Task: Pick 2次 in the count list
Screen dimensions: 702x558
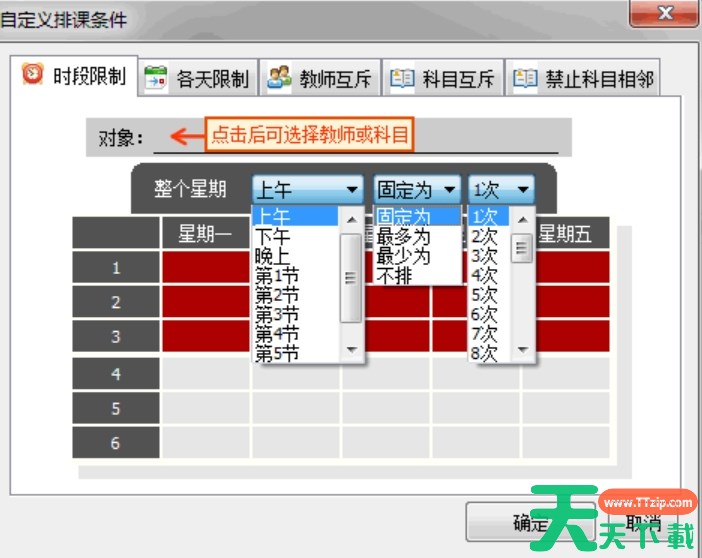Action: pos(489,236)
